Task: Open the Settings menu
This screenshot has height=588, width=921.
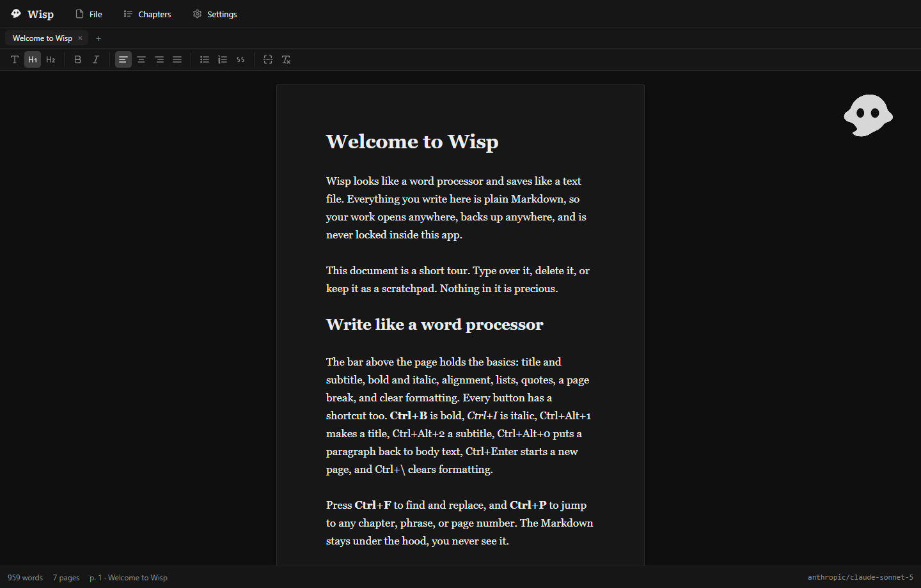Action: coord(215,14)
